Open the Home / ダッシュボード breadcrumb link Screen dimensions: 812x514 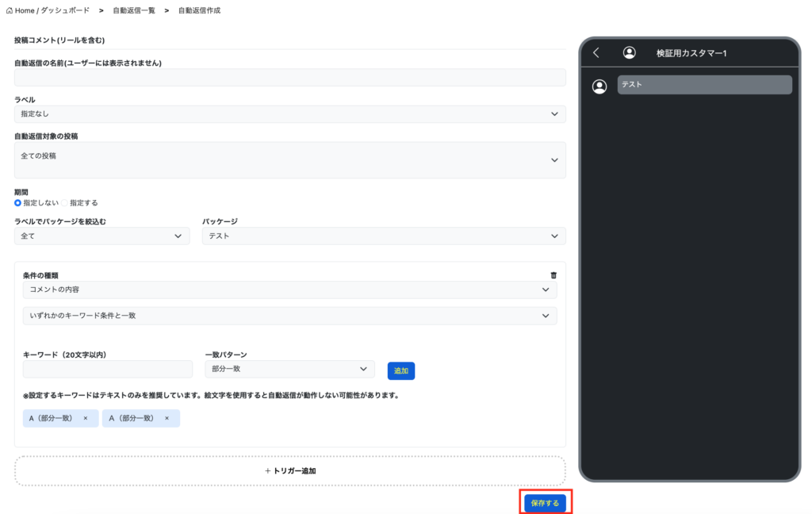tap(48, 10)
